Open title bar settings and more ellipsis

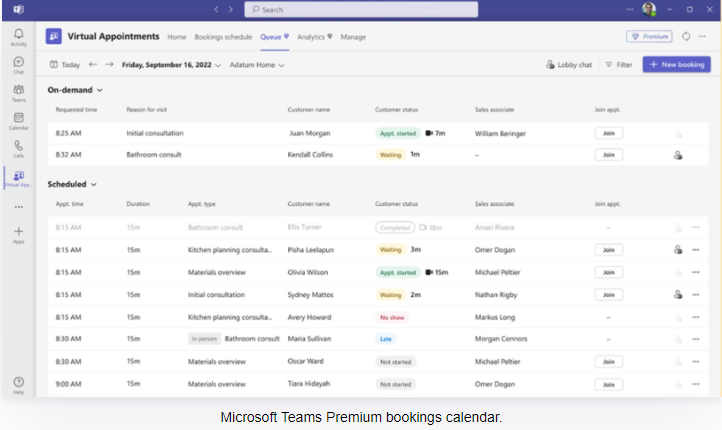(629, 9)
